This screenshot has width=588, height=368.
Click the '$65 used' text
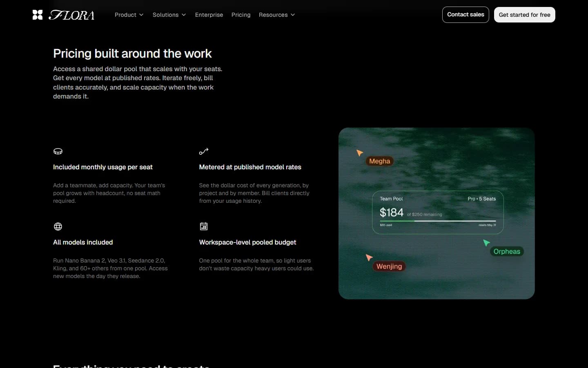point(386,225)
